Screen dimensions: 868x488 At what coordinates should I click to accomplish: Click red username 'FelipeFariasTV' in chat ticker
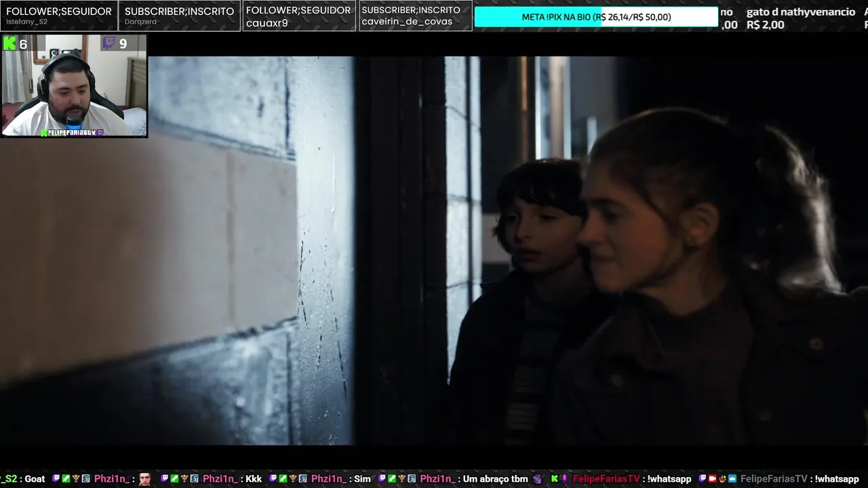pos(606,479)
